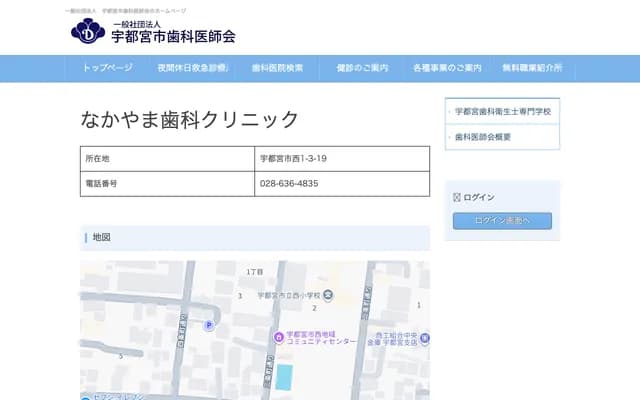Image resolution: width=640 pixels, height=400 pixels.
Task: Open 歯科医院検索 menu item
Action: [277, 68]
